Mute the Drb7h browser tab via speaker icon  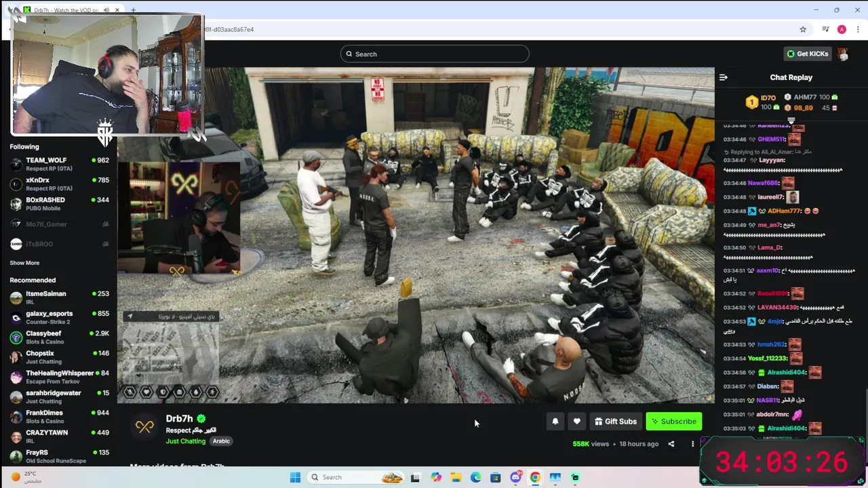pos(106,10)
